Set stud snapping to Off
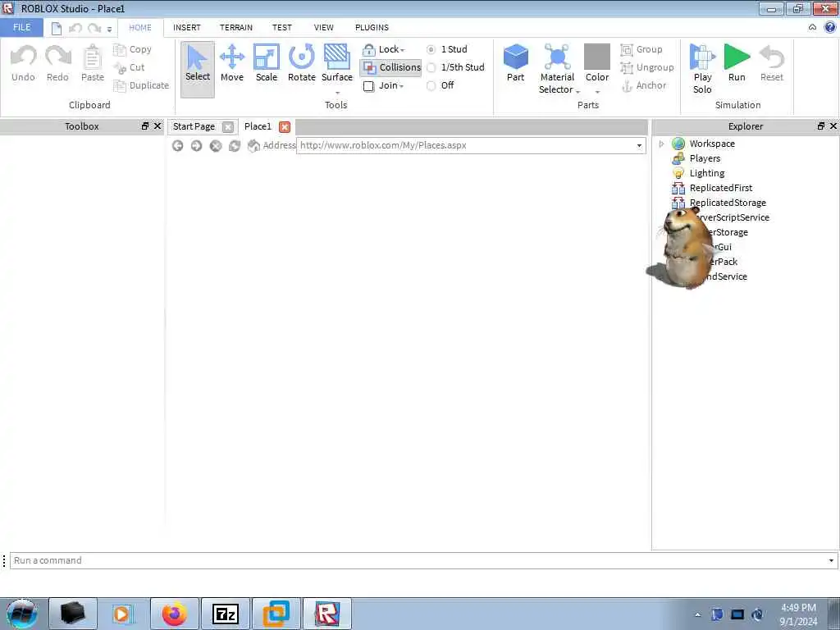 click(x=431, y=85)
